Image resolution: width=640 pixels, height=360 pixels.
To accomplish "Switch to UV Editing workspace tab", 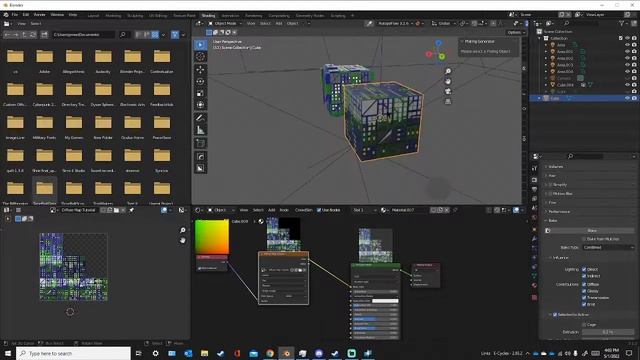I will pos(158,16).
